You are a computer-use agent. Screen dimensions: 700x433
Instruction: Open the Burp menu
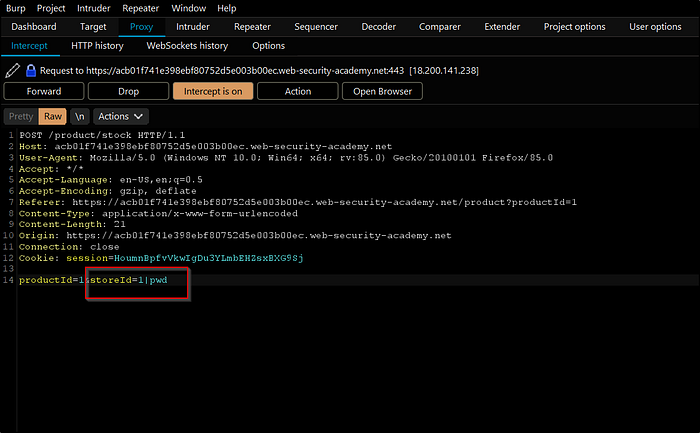click(x=16, y=8)
